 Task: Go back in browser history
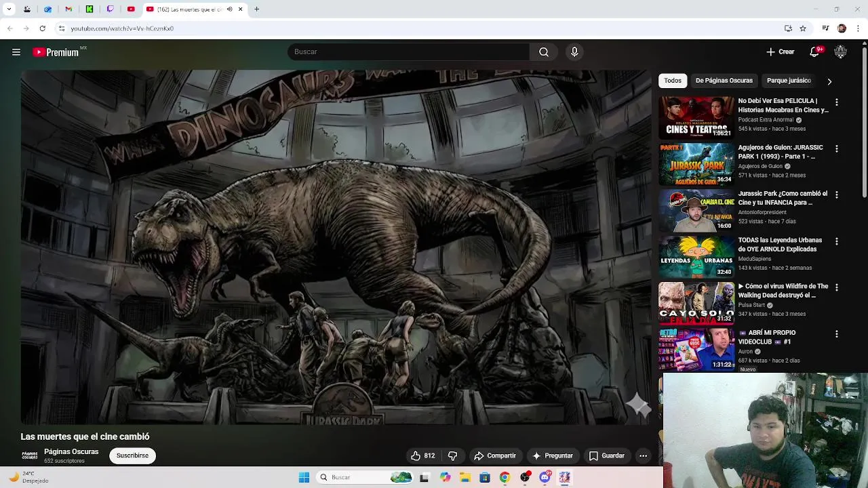[9, 28]
